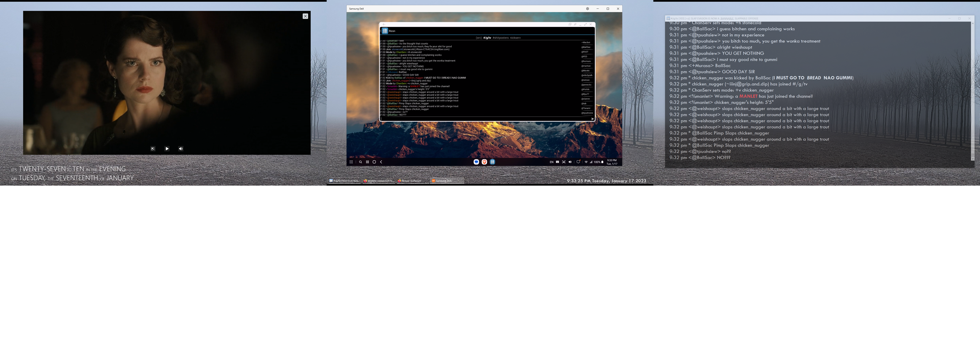Select @martian in the user list

click(586, 66)
